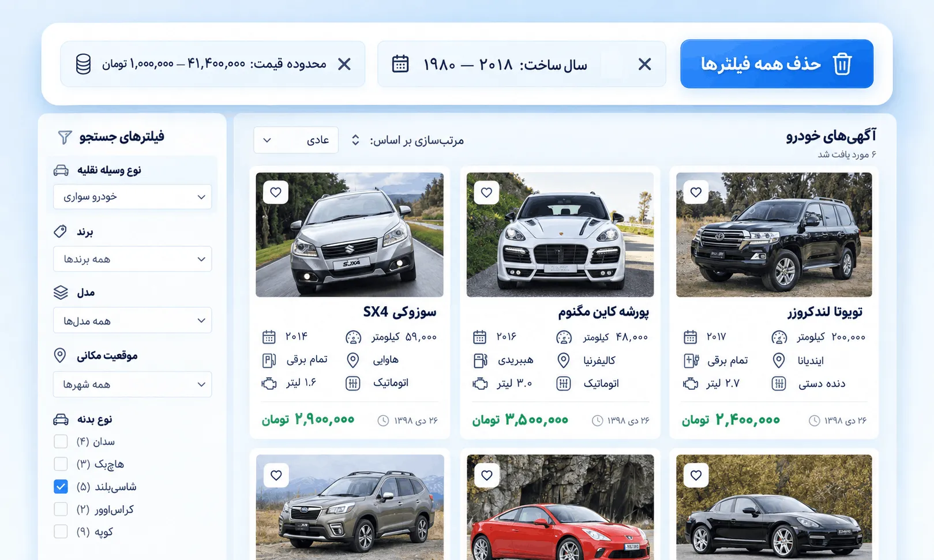Click the tag icon next to brand label
This screenshot has height=560, width=934.
tap(60, 231)
